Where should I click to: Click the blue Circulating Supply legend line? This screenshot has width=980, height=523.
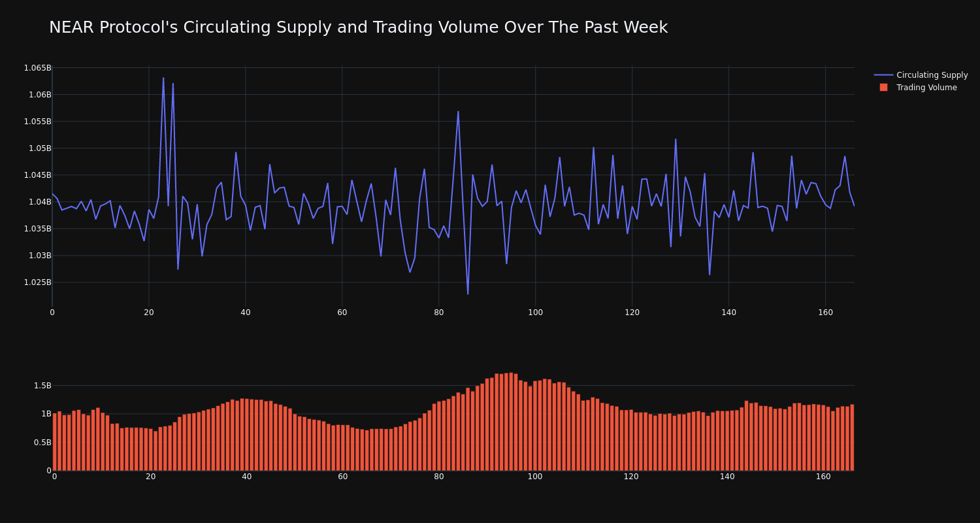coord(883,75)
